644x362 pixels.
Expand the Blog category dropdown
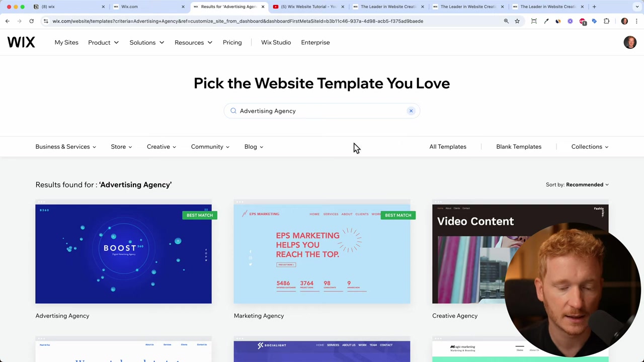pyautogui.click(x=254, y=147)
